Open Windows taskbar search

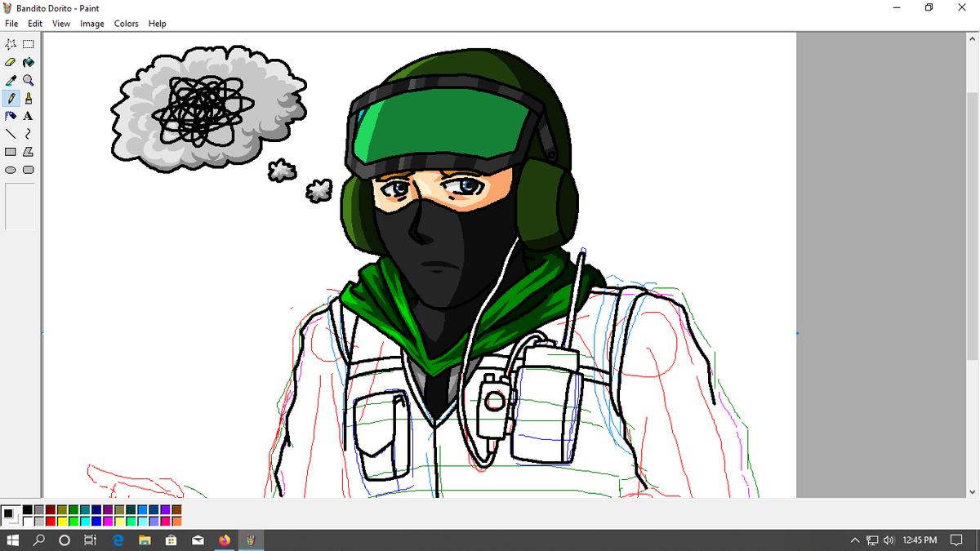(x=39, y=540)
